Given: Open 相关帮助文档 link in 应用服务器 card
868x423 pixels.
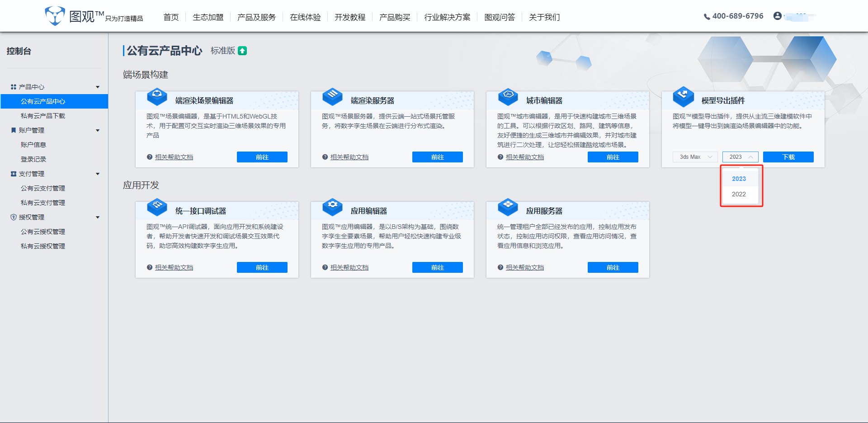Looking at the screenshot, I should pyautogui.click(x=525, y=267).
